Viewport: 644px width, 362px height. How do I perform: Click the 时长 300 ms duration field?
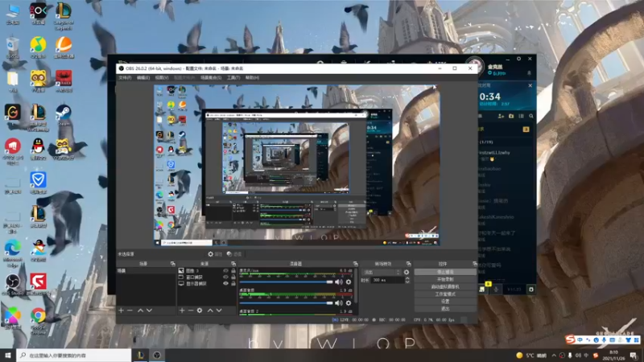pyautogui.click(x=387, y=280)
